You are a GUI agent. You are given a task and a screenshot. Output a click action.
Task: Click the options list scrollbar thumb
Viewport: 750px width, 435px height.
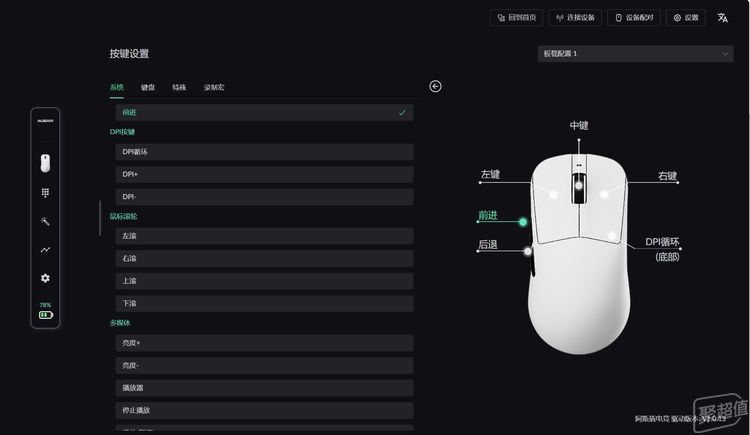100,218
